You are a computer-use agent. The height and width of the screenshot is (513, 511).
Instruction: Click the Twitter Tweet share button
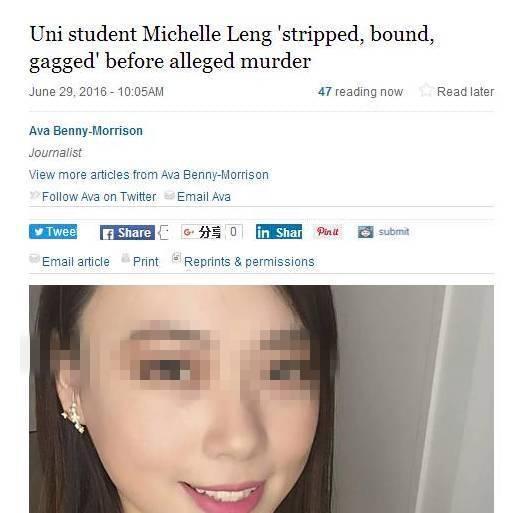coord(53,232)
